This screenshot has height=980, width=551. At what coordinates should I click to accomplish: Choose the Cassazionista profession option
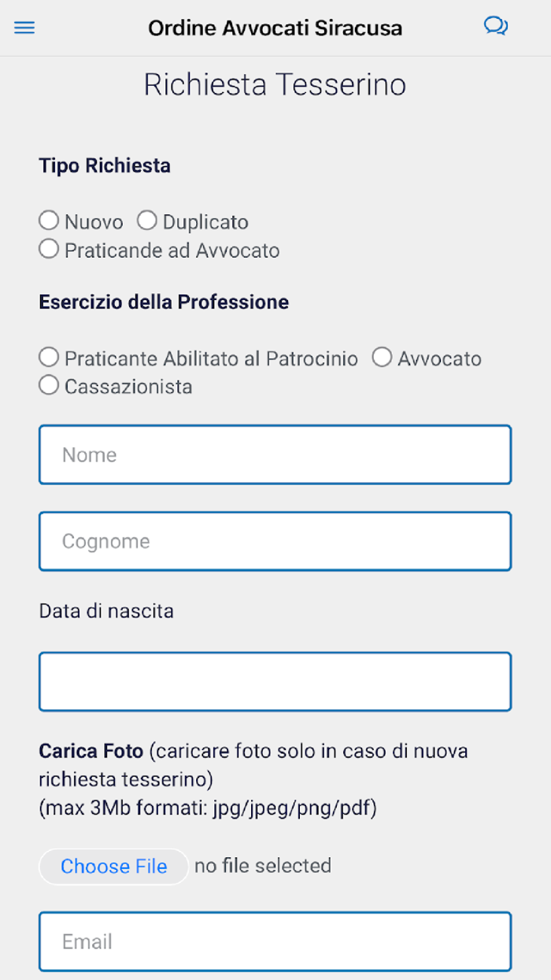tap(48, 385)
